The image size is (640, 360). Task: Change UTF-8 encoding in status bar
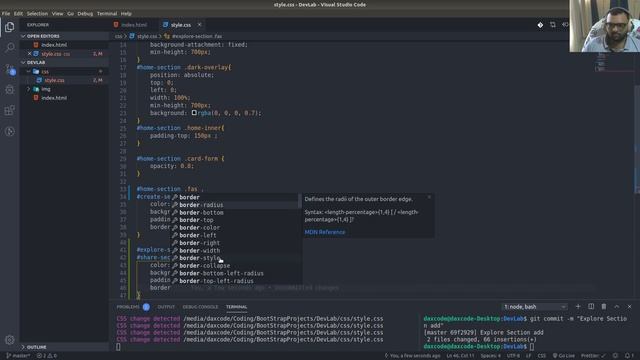click(x=513, y=356)
